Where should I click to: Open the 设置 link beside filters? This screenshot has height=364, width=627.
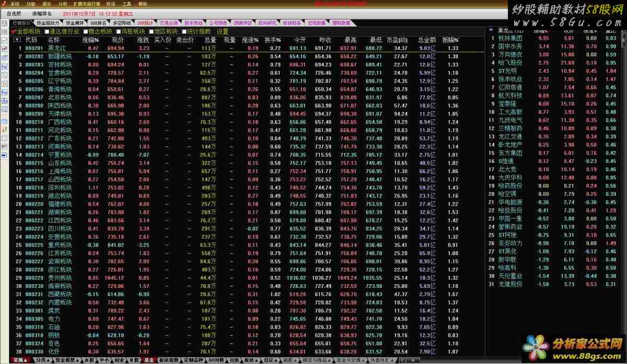pyautogui.click(x=223, y=31)
